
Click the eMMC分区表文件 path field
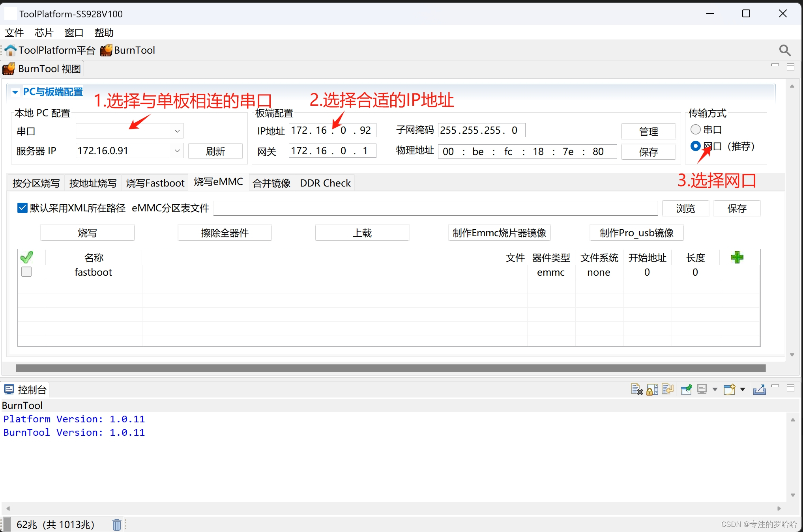pos(435,208)
